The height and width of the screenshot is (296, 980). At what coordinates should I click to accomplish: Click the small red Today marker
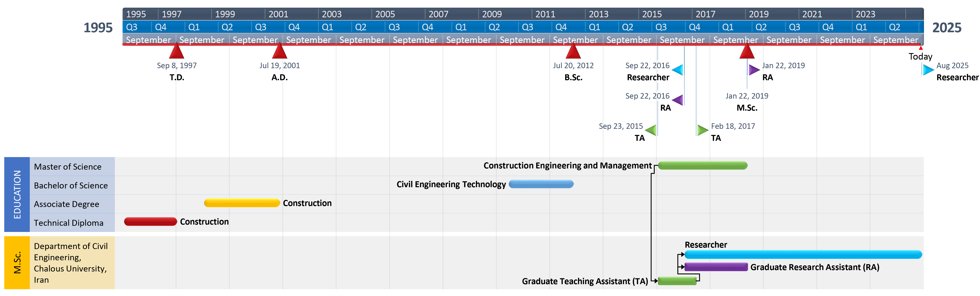(921, 48)
